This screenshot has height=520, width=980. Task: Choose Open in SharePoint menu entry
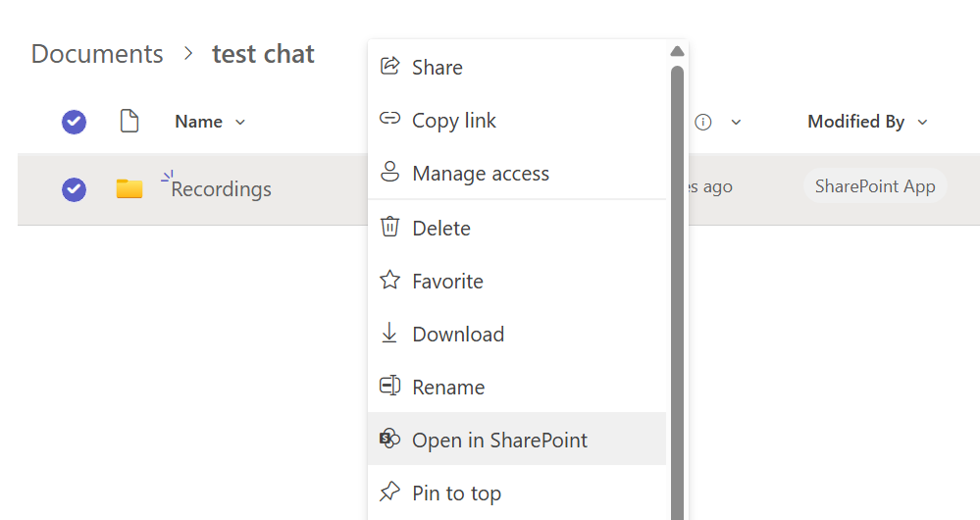(x=499, y=440)
